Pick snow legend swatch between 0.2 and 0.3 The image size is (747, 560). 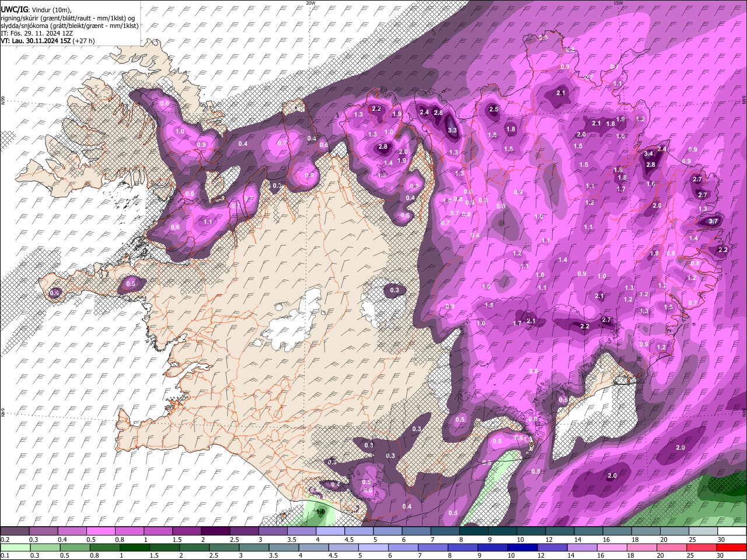[x=15, y=531]
